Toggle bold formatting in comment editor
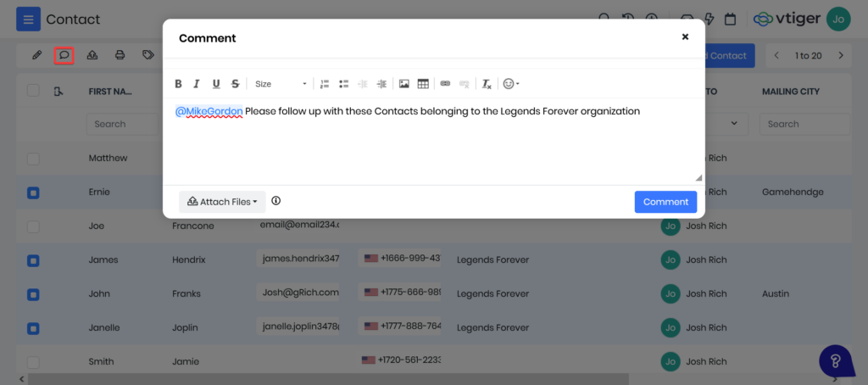The height and width of the screenshot is (385, 868). (178, 84)
